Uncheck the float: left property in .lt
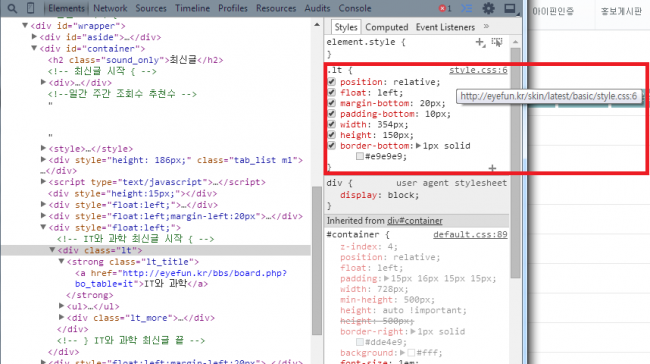This screenshot has width=650, height=364. [x=332, y=92]
